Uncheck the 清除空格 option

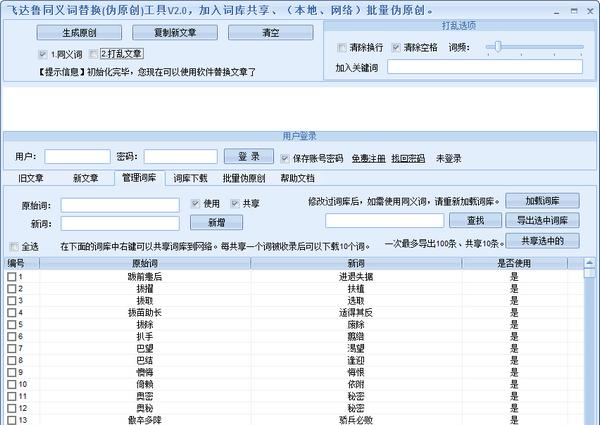(396, 47)
